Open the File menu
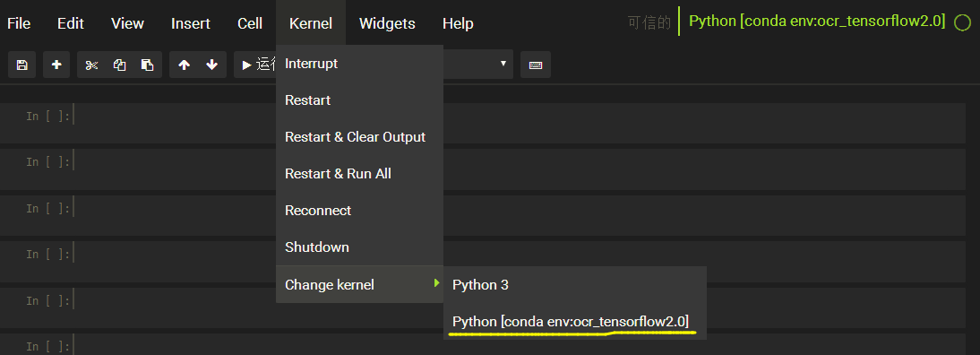This screenshot has height=355, width=980. coord(19,23)
